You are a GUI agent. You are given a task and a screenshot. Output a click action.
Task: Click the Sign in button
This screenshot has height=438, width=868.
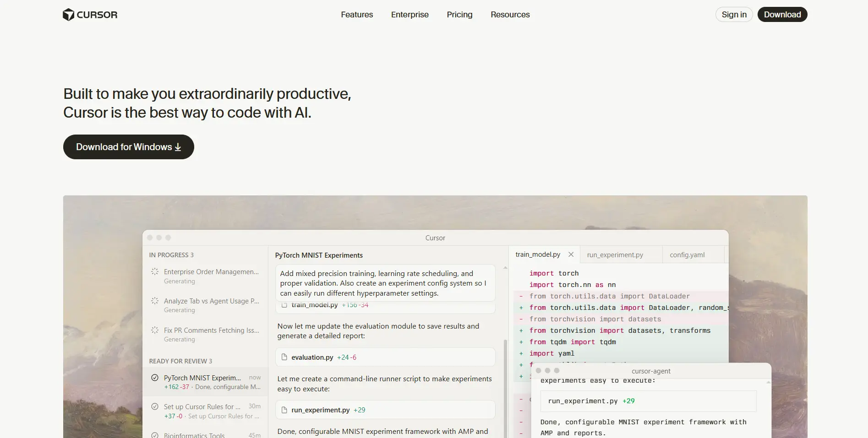(x=734, y=15)
